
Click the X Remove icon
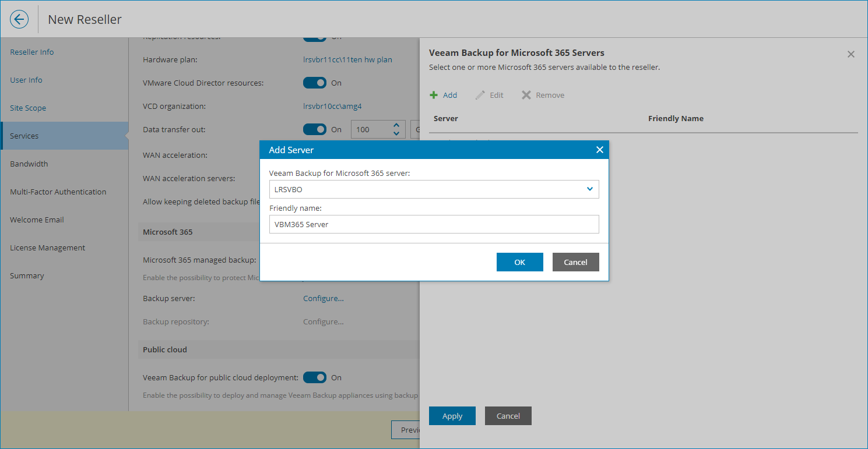526,95
